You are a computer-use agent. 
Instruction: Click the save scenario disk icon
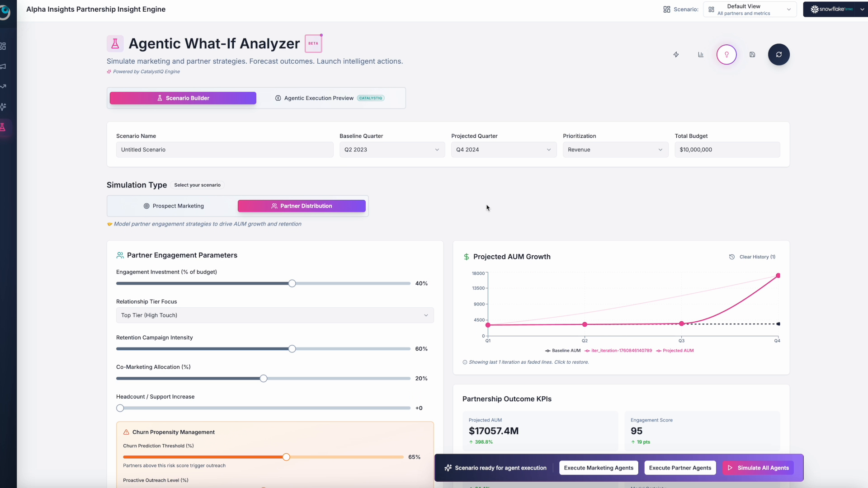752,55
